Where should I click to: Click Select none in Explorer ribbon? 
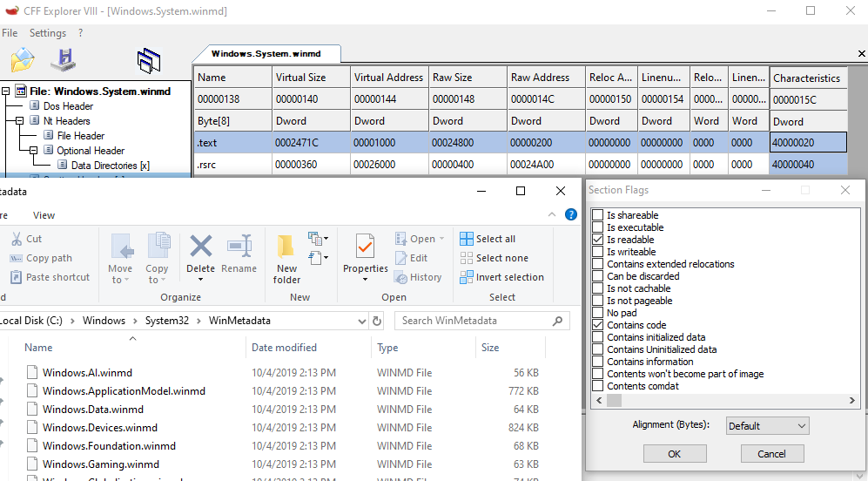click(494, 258)
